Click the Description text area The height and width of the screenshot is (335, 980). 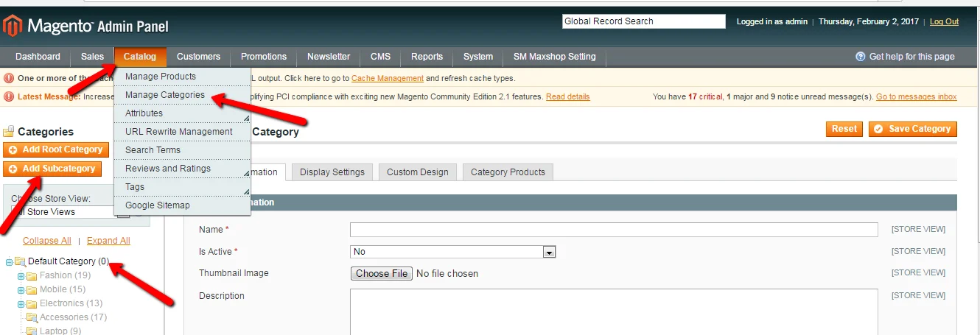point(614,311)
